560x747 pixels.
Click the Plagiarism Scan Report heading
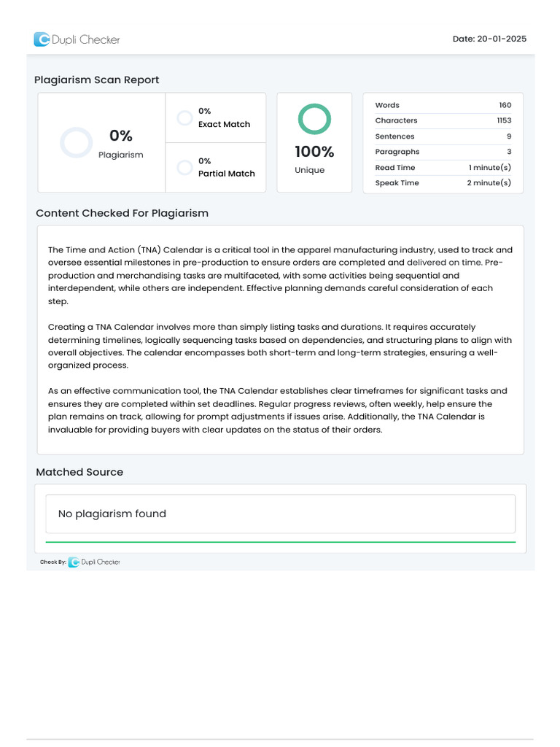tap(97, 80)
